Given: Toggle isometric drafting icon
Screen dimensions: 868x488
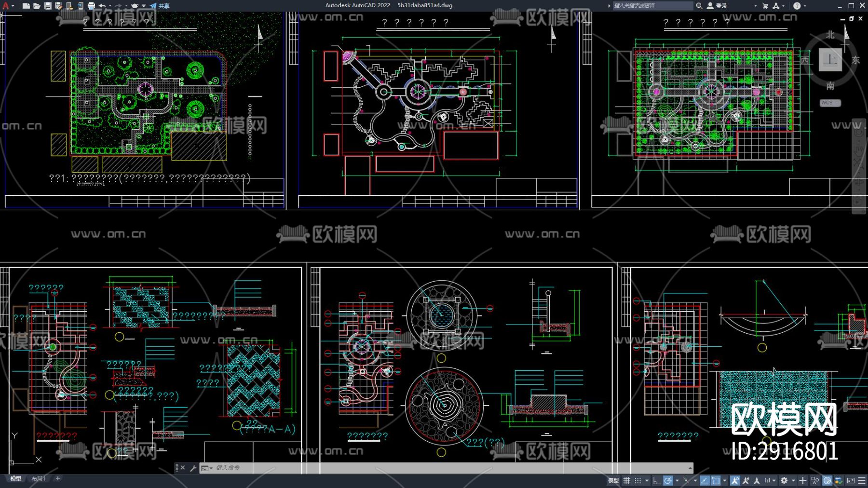Looking at the screenshot, I should click(x=686, y=480).
